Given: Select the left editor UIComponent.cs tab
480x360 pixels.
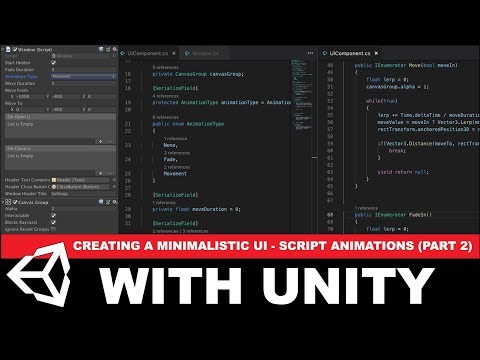Looking at the screenshot, I should (x=148, y=53).
